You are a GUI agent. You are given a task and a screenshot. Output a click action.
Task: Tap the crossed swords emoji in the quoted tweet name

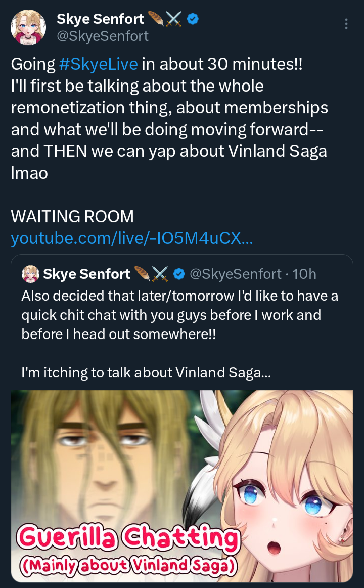click(x=161, y=274)
